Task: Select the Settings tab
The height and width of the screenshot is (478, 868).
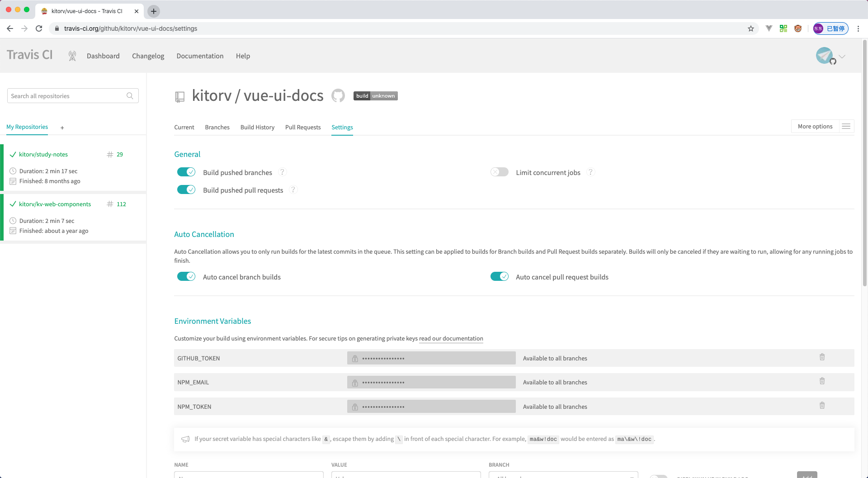Action: click(342, 128)
